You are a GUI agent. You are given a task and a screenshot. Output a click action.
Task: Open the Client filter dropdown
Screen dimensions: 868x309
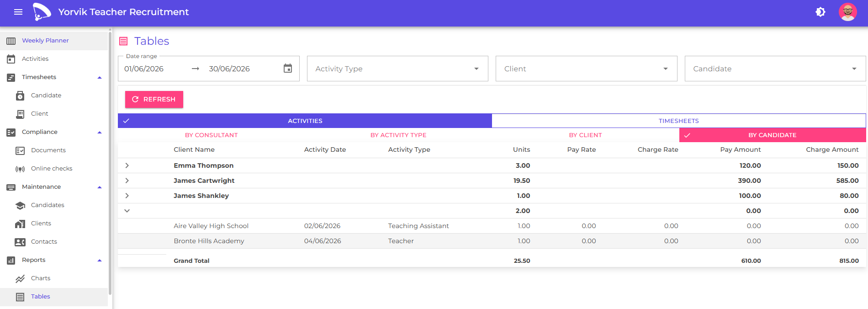(586, 69)
